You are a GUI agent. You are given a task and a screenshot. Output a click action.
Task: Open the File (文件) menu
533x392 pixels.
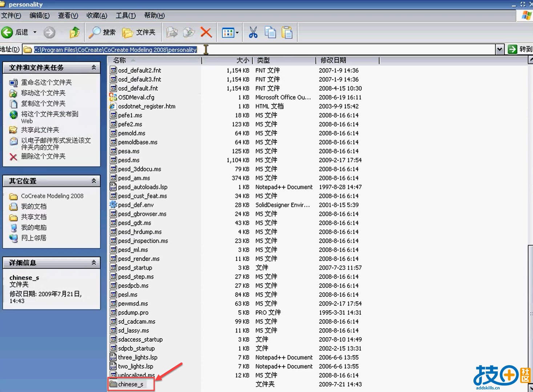pyautogui.click(x=11, y=15)
